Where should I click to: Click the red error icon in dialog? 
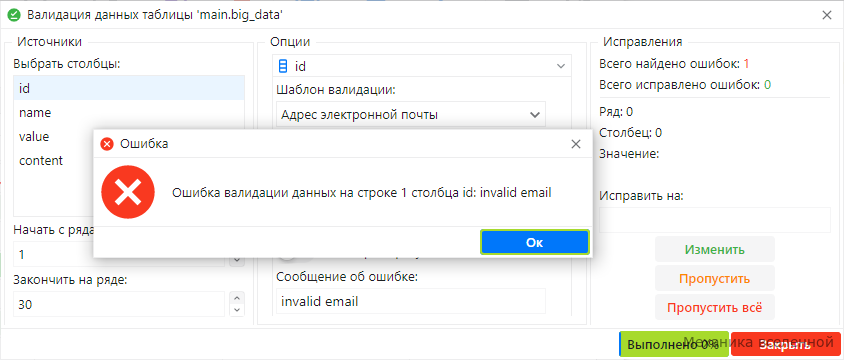tap(128, 192)
